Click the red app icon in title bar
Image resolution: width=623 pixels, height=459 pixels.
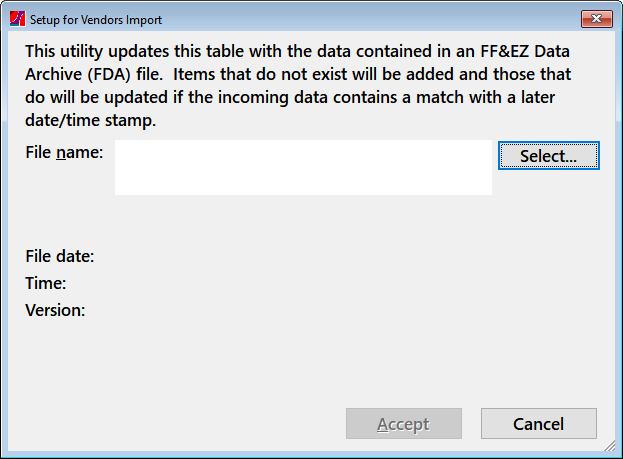click(x=17, y=19)
